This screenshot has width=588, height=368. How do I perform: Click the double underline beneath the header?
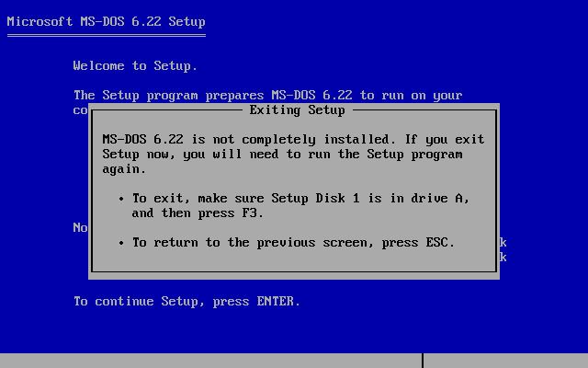pos(107,36)
